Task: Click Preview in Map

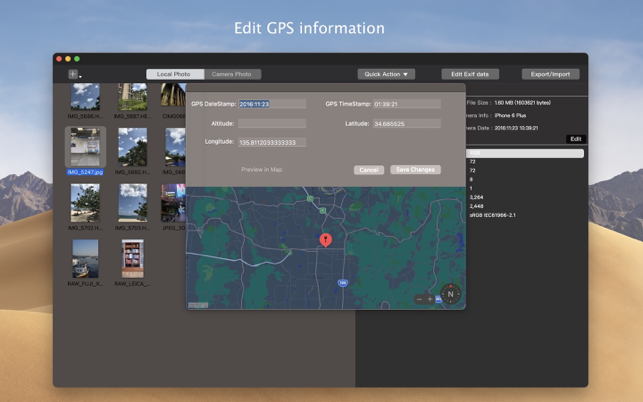Action: click(x=261, y=169)
